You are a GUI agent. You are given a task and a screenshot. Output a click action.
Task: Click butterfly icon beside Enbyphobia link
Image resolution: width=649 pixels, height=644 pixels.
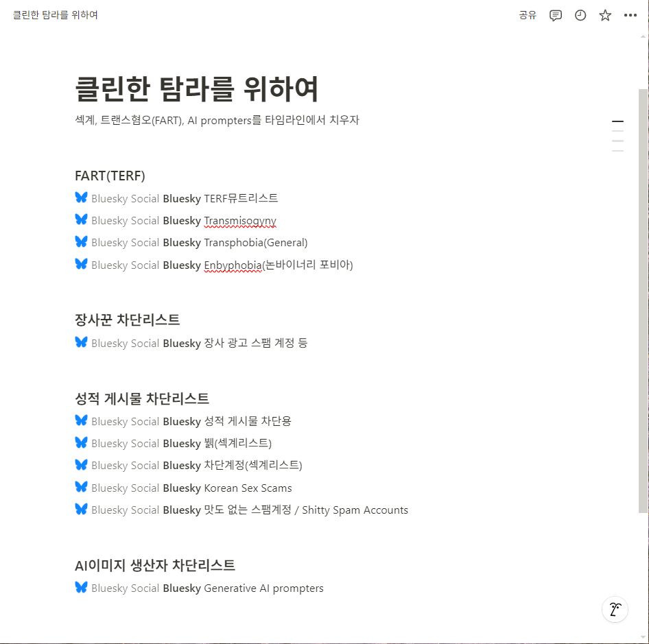81,263
